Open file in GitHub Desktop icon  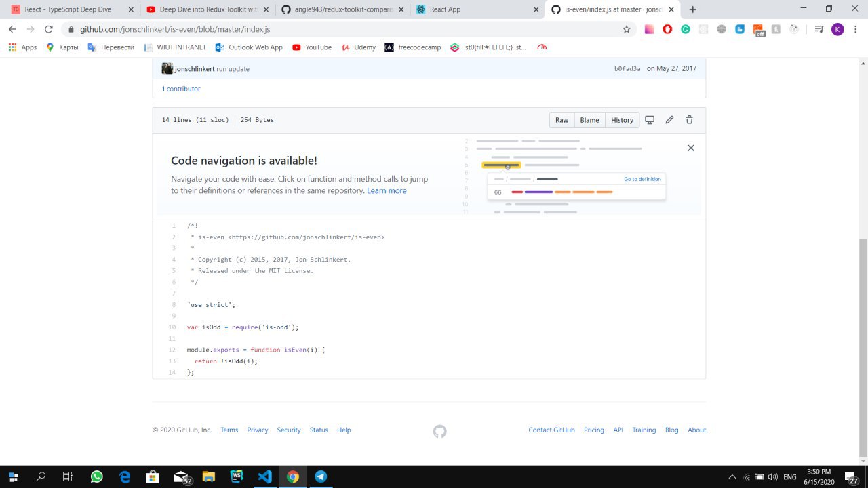tap(649, 120)
